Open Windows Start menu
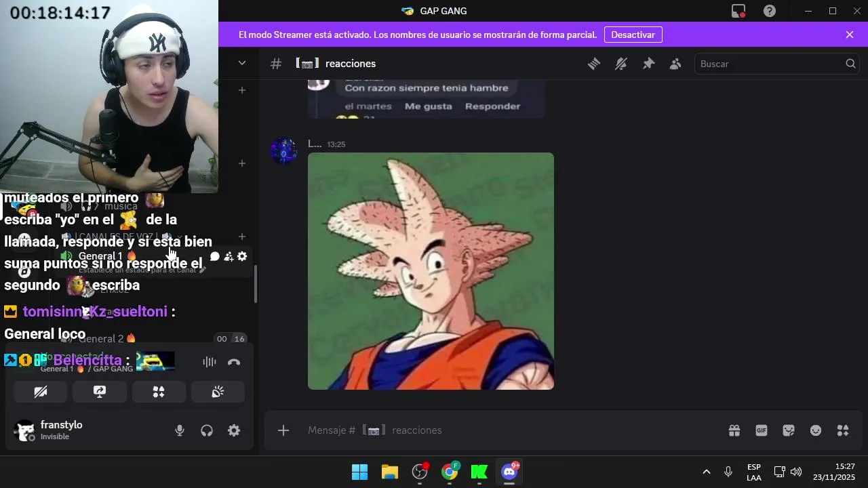 (359, 472)
